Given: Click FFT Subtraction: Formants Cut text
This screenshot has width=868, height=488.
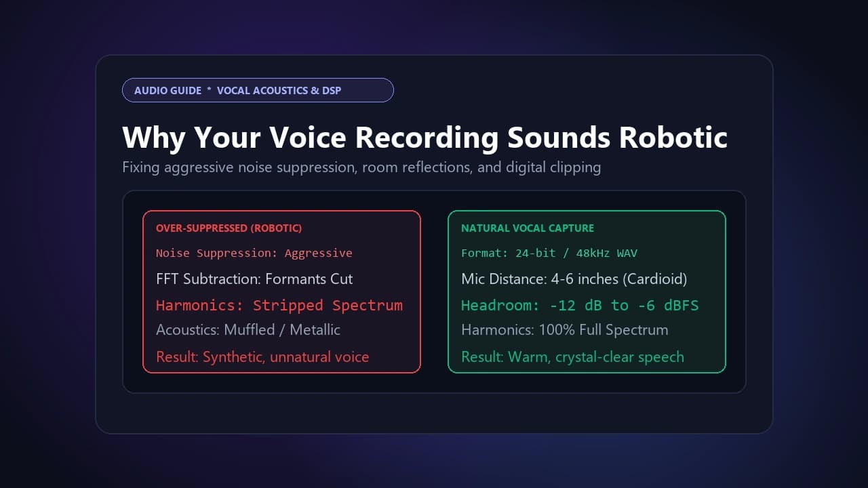Looking at the screenshot, I should (x=254, y=279).
